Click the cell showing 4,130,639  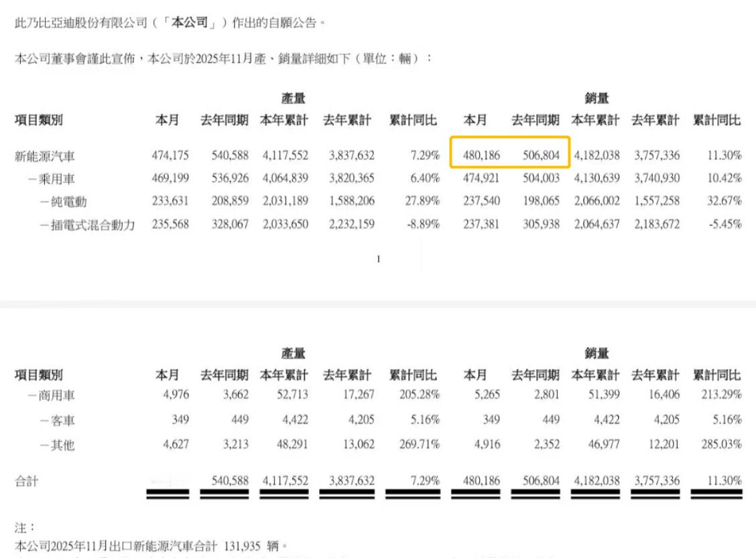pos(596,178)
